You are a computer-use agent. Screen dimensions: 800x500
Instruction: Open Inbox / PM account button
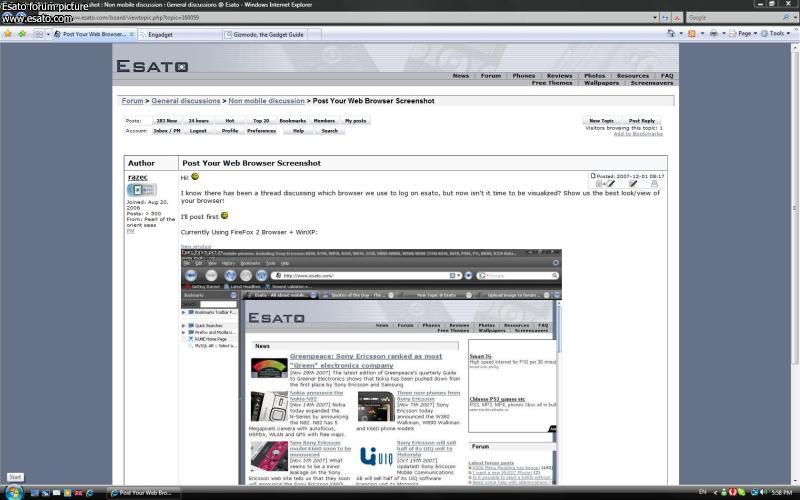(167, 131)
